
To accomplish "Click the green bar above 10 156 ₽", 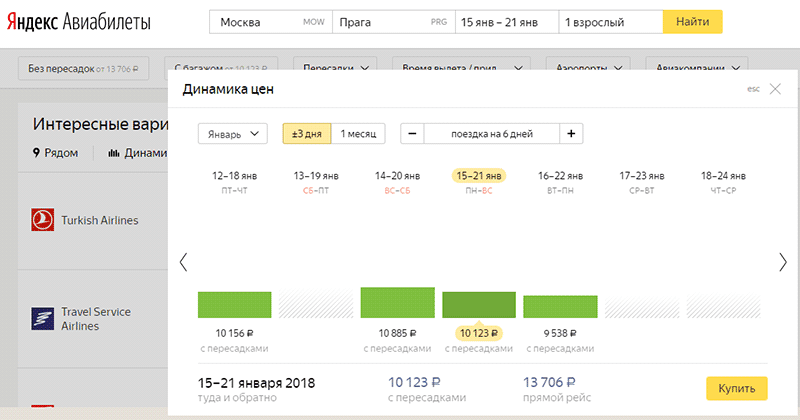I will tap(235, 305).
